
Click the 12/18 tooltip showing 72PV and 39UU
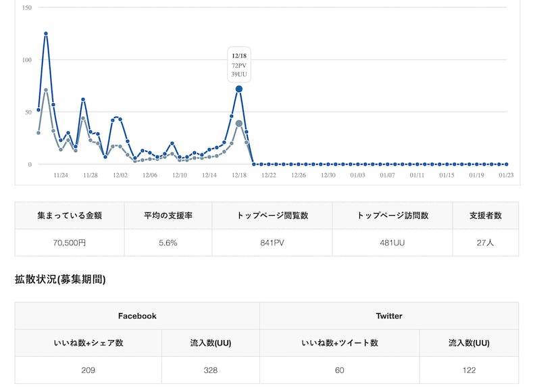[x=239, y=65]
